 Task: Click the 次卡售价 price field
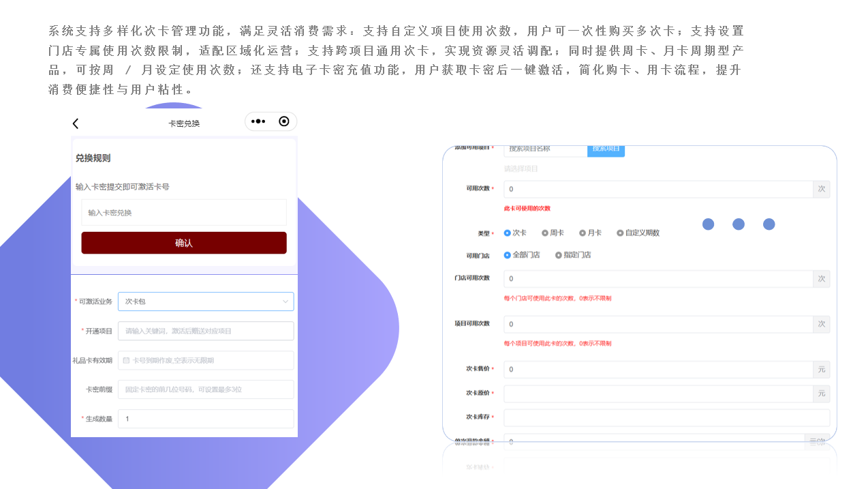pyautogui.click(x=657, y=370)
